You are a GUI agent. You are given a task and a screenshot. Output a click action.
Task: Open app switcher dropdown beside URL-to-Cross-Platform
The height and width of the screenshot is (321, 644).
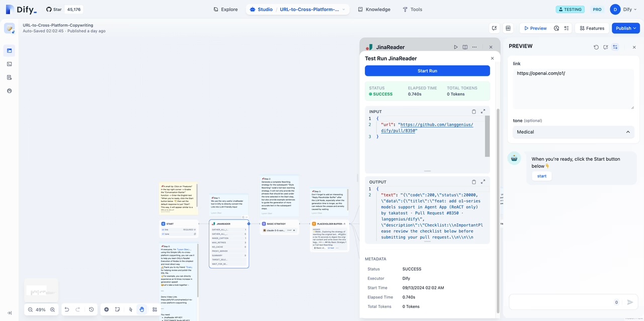coord(344,10)
